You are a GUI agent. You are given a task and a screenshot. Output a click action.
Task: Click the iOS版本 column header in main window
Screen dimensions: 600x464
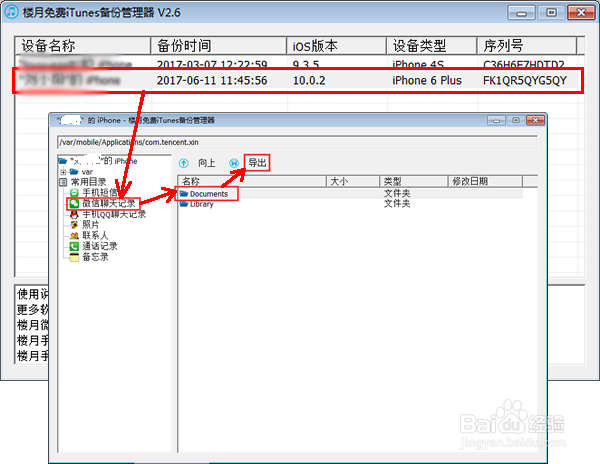point(337,46)
